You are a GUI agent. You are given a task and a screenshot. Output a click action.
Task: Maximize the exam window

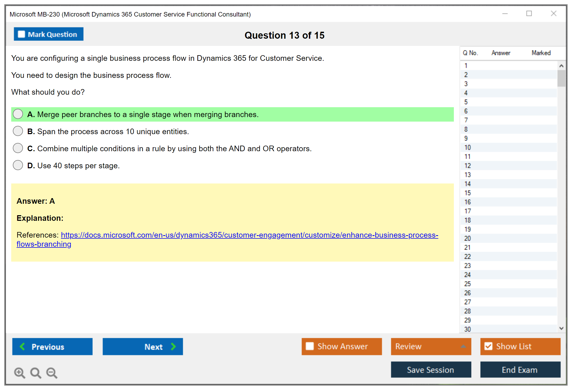pyautogui.click(x=529, y=14)
